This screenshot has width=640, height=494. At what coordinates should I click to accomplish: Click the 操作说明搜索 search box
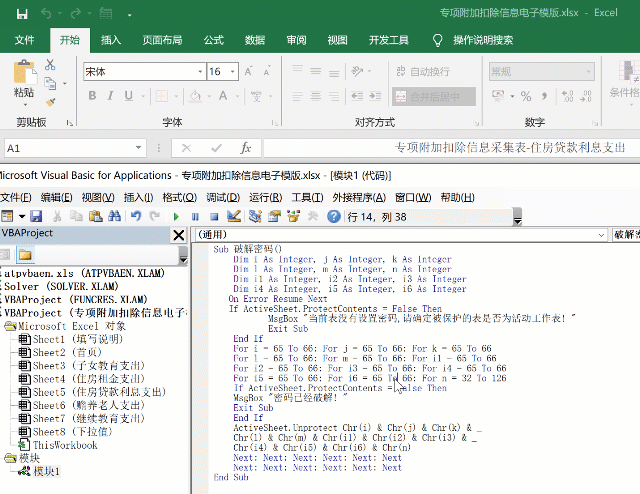(483, 40)
